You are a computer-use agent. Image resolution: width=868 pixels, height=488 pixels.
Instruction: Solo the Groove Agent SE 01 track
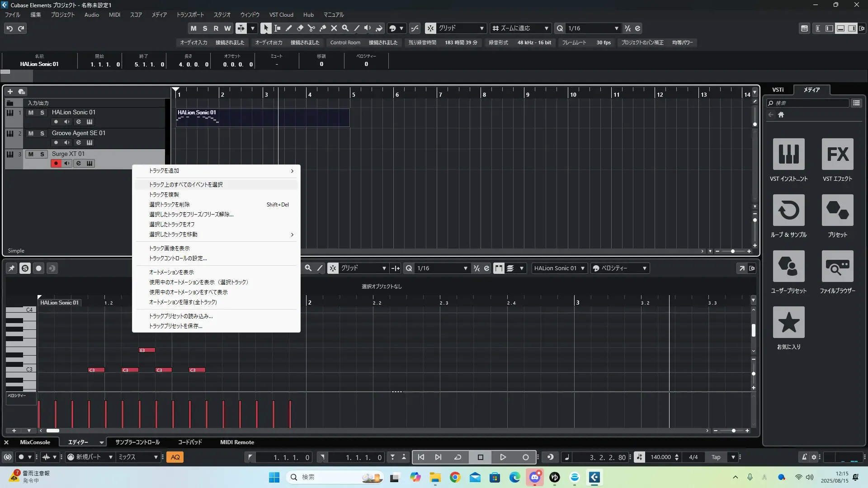click(x=42, y=133)
